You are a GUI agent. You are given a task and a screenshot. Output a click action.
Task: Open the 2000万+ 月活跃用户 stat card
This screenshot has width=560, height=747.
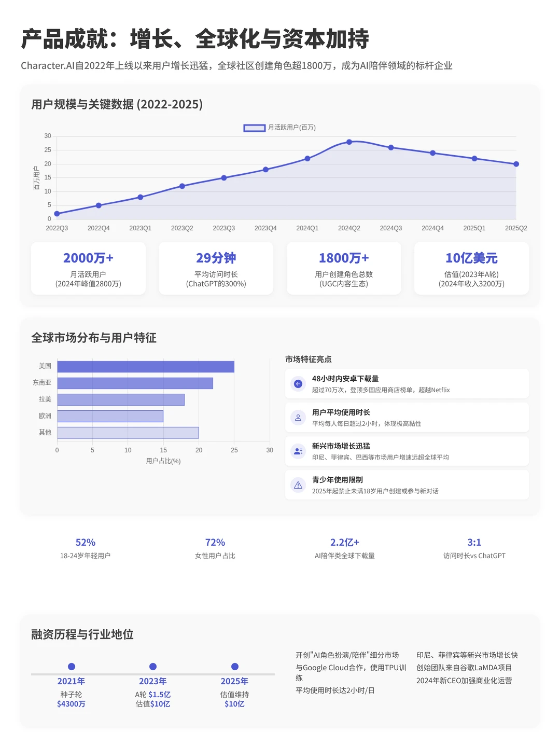click(x=88, y=268)
